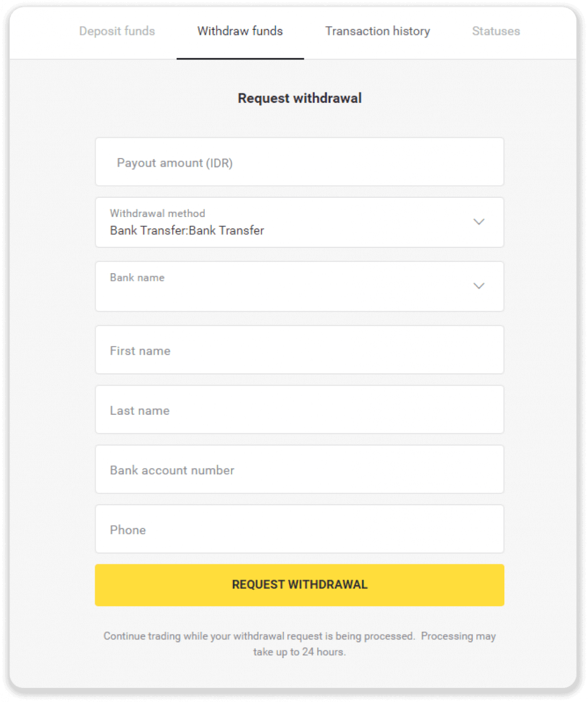Open the Transaction history tab
This screenshot has width=588, height=702.
point(377,31)
